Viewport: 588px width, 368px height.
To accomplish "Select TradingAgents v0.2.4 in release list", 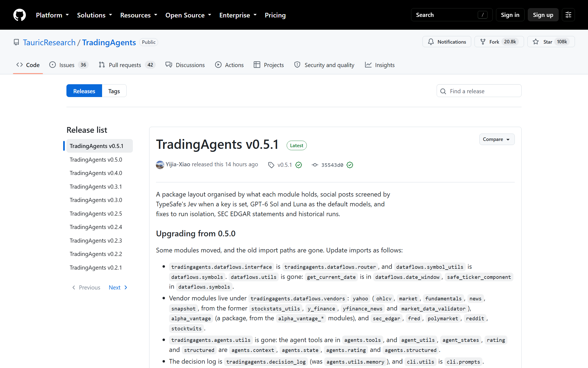I will pos(100,227).
